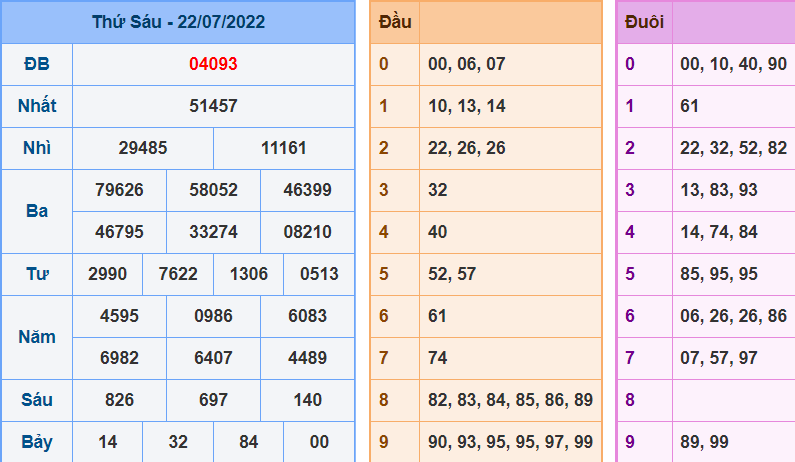Select Đuôi row 3 values 13, 83, 93
This screenshot has height=462, width=795.
click(x=719, y=190)
